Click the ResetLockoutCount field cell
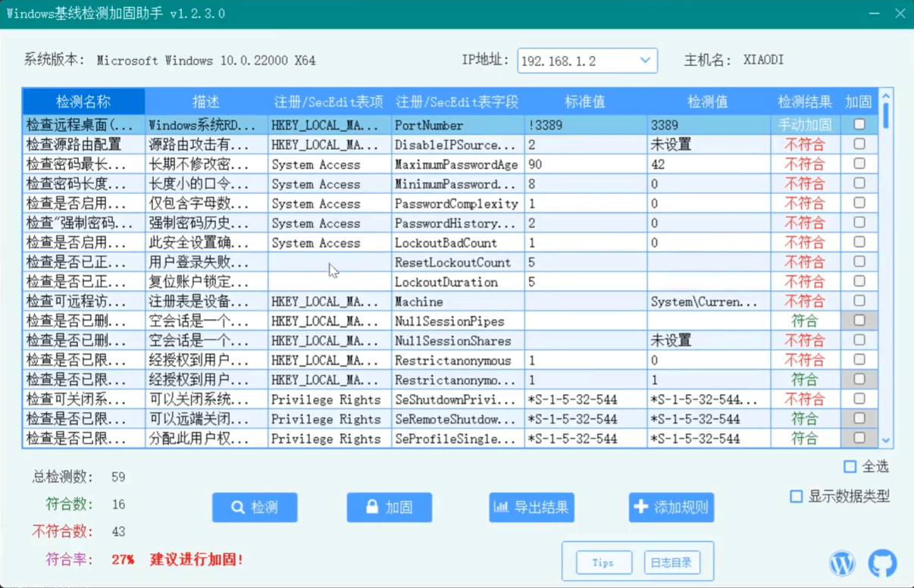 458,263
